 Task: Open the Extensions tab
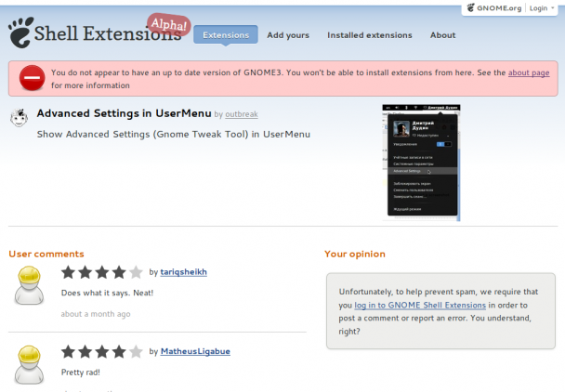pyautogui.click(x=226, y=35)
